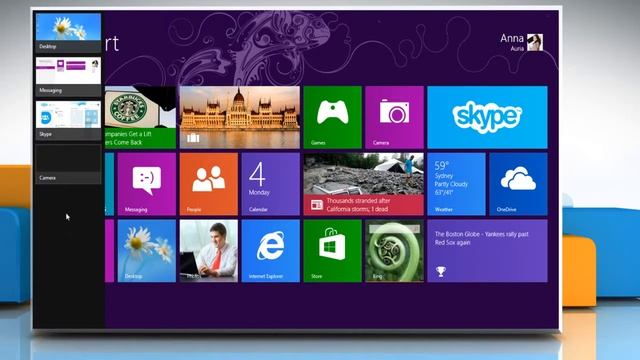The image size is (640, 360).
Task: Switch to Desktop in app switcher
Action: [x=68, y=33]
